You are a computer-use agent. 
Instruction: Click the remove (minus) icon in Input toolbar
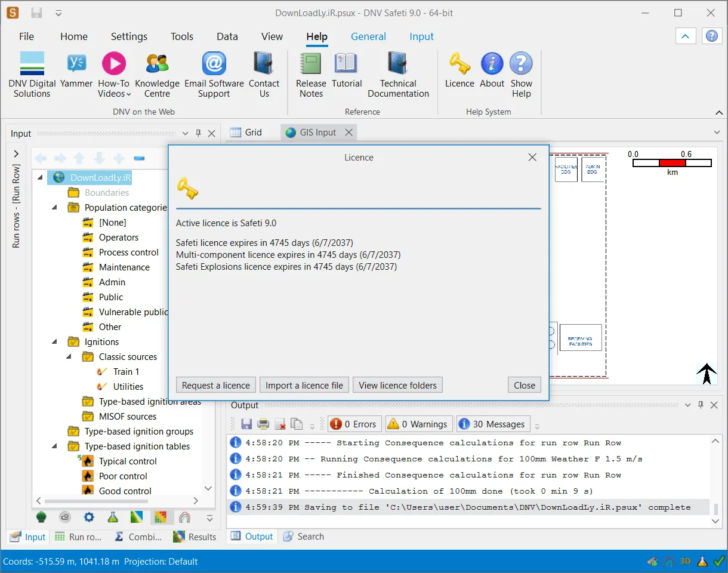[x=139, y=158]
